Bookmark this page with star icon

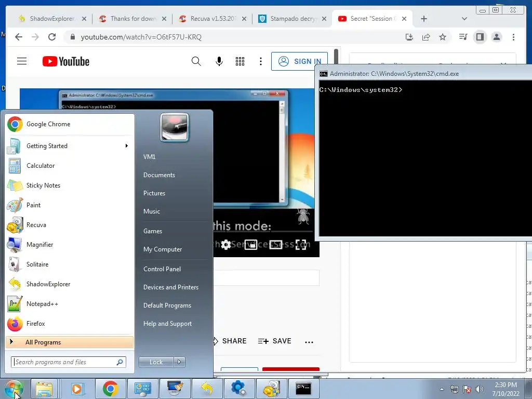coord(443,37)
